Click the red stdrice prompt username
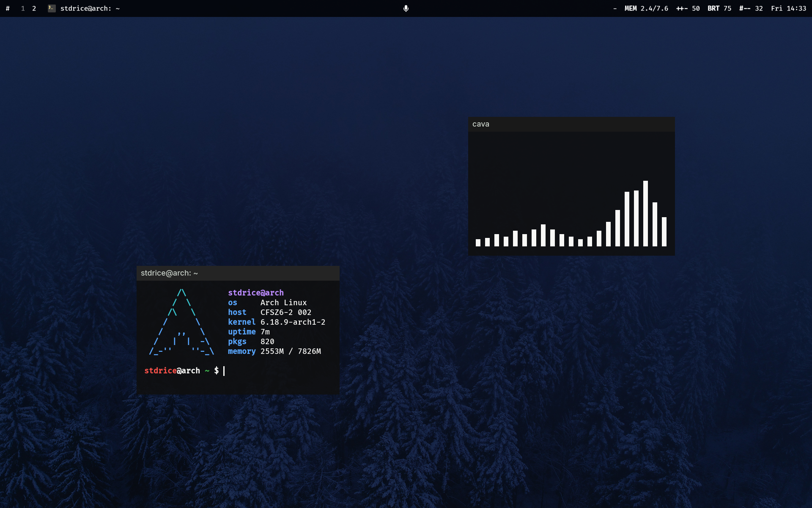This screenshot has height=508, width=812. coord(160,371)
